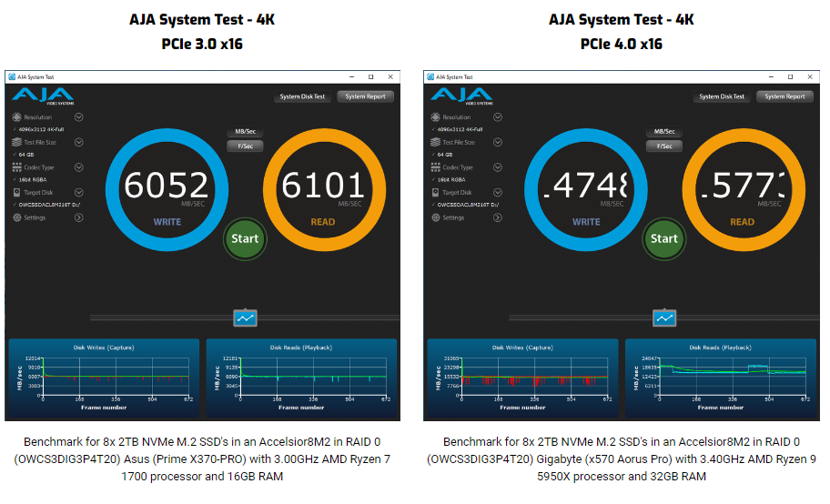Image resolution: width=830 pixels, height=504 pixels.
Task: Select OWCSSDACL8M216T D:/ in PCIe 4.0 window
Action: 468,205
